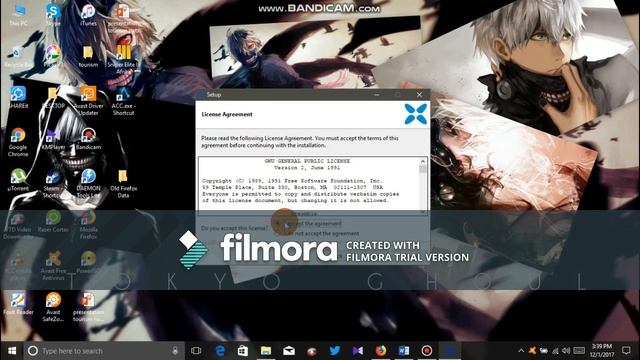640x360 pixels.
Task: Open the YTD Video Downloader shortcut
Action: point(18,225)
